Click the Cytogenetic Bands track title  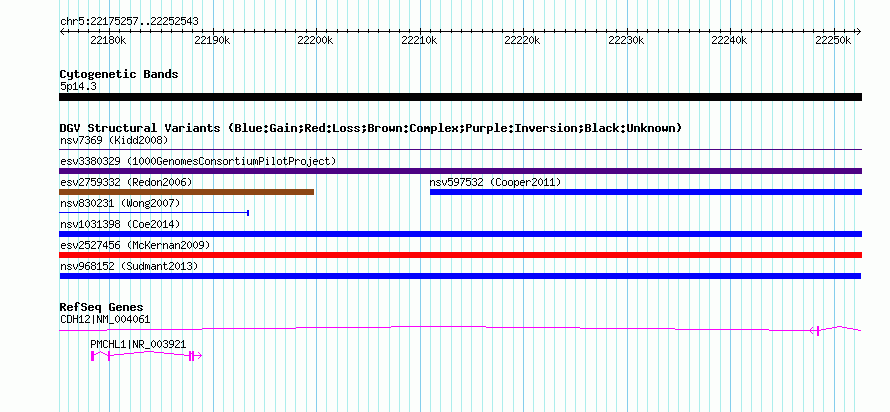(119, 74)
